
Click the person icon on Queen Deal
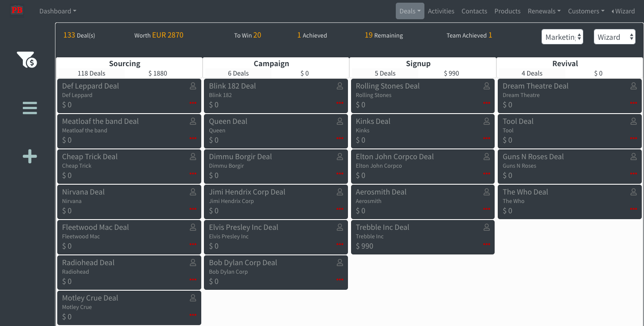[340, 121]
